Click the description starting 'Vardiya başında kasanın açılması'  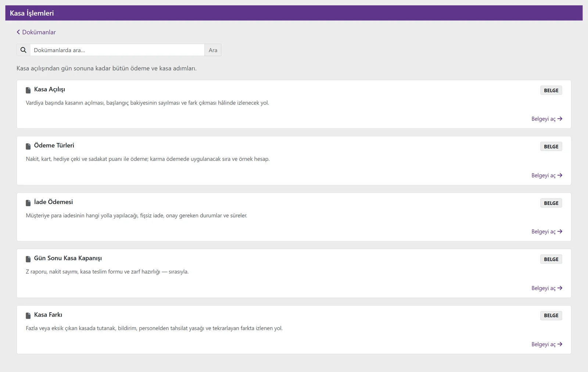click(147, 103)
